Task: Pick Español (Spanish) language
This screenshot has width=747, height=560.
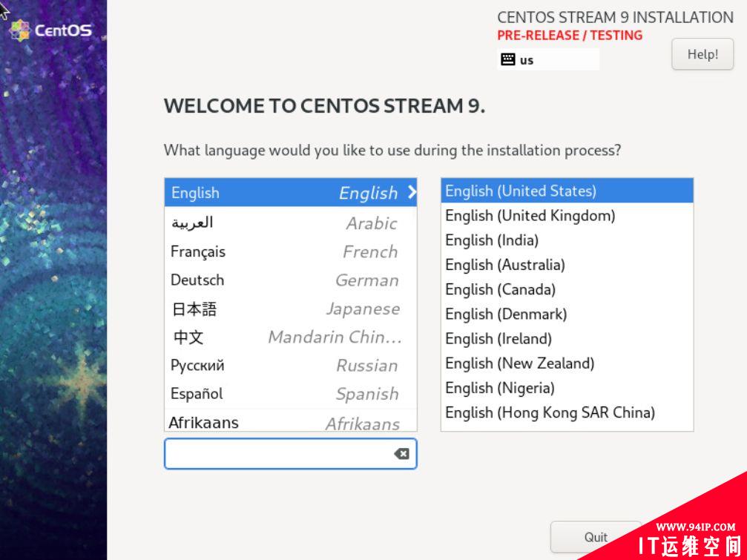Action: pyautogui.click(x=291, y=394)
